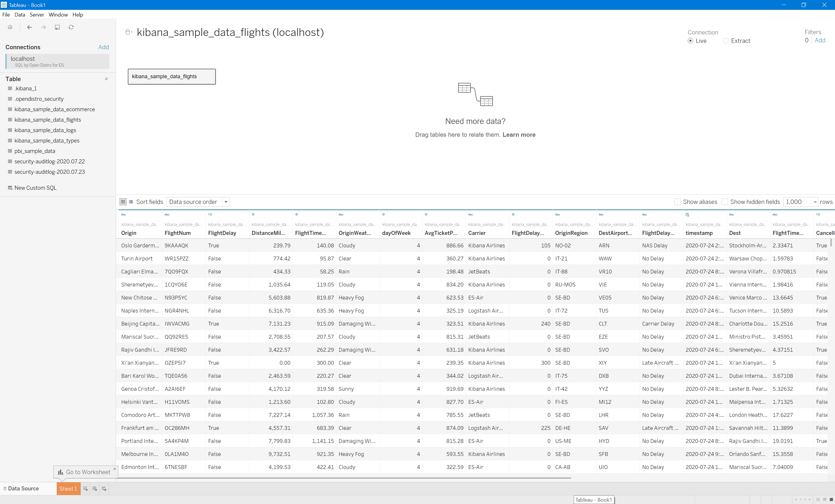This screenshot has width=835, height=504.
Task: Click Add under Filters
Action: [820, 40]
